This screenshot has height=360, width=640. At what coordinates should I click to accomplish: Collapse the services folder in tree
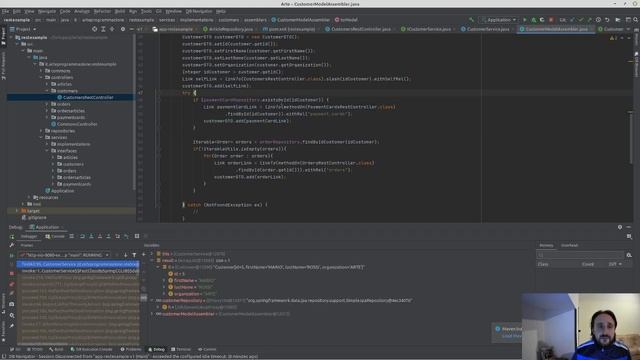(x=41, y=138)
